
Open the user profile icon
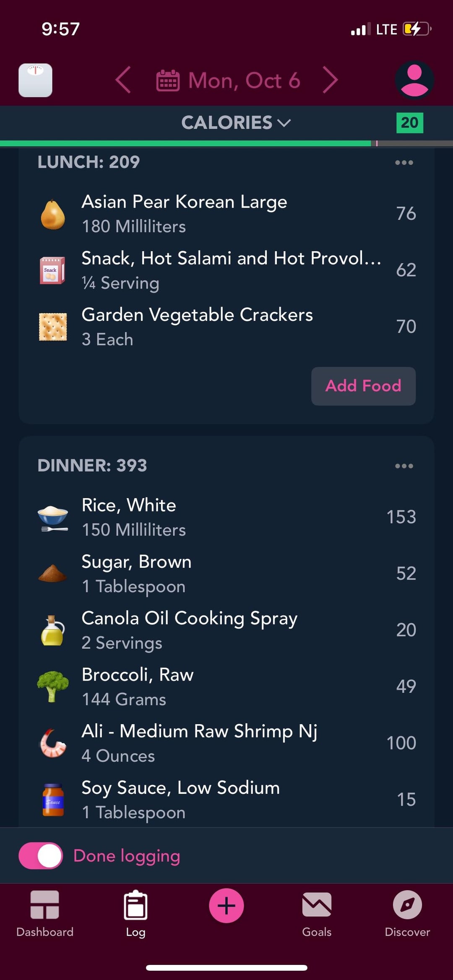pos(414,80)
